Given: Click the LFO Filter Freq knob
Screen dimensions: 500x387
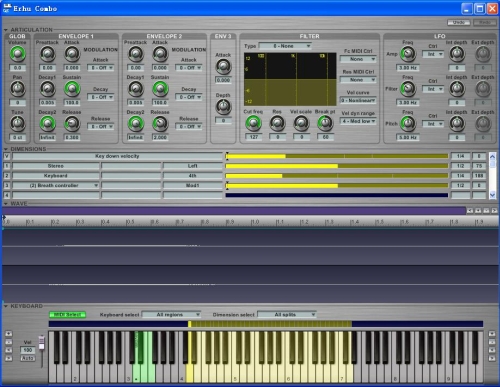Looking at the screenshot, I should pos(408,89).
